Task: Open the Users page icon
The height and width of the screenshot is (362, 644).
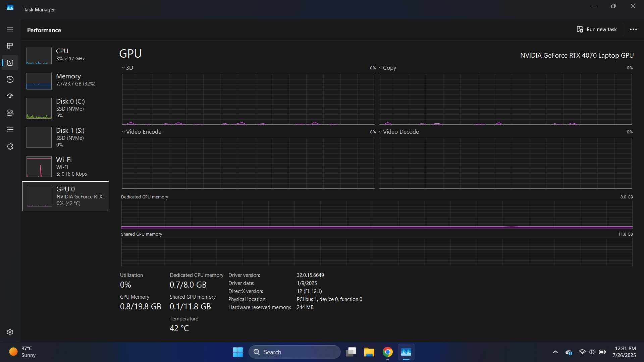Action: [10, 113]
